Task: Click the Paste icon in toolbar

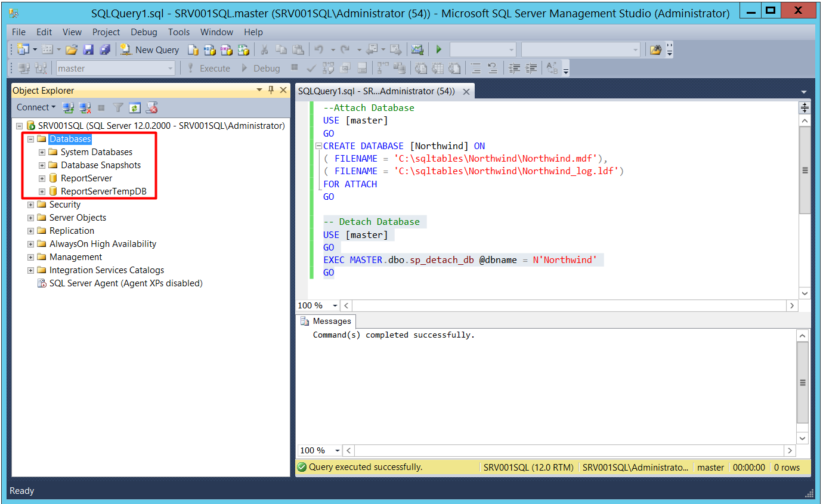Action: point(298,50)
